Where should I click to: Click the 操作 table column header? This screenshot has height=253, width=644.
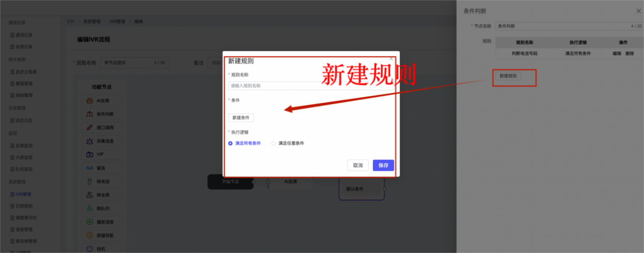click(623, 43)
